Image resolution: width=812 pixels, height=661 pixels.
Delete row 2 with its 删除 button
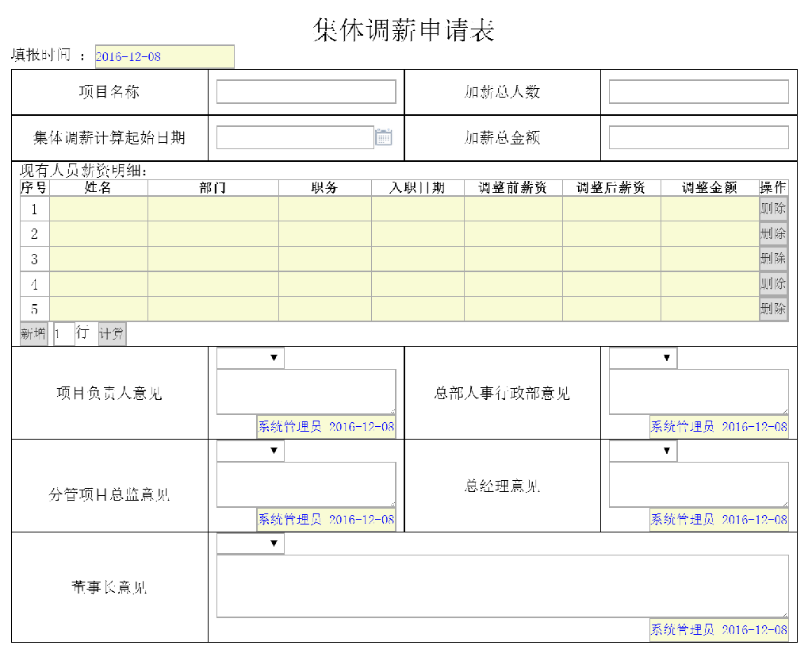pyautogui.click(x=773, y=233)
